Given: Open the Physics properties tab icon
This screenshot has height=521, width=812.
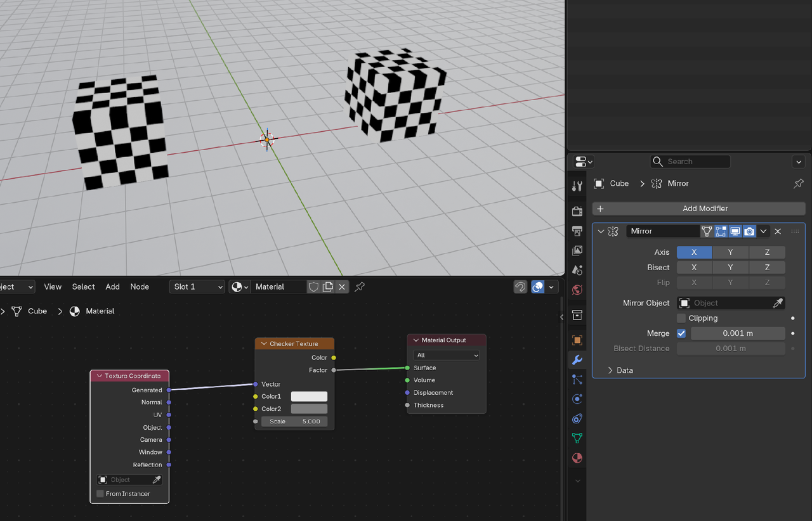Looking at the screenshot, I should click(x=577, y=399).
